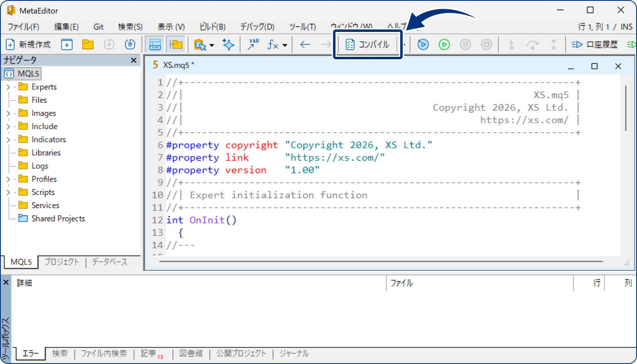
Task: Go back with the left arrow icon
Action: (305, 44)
